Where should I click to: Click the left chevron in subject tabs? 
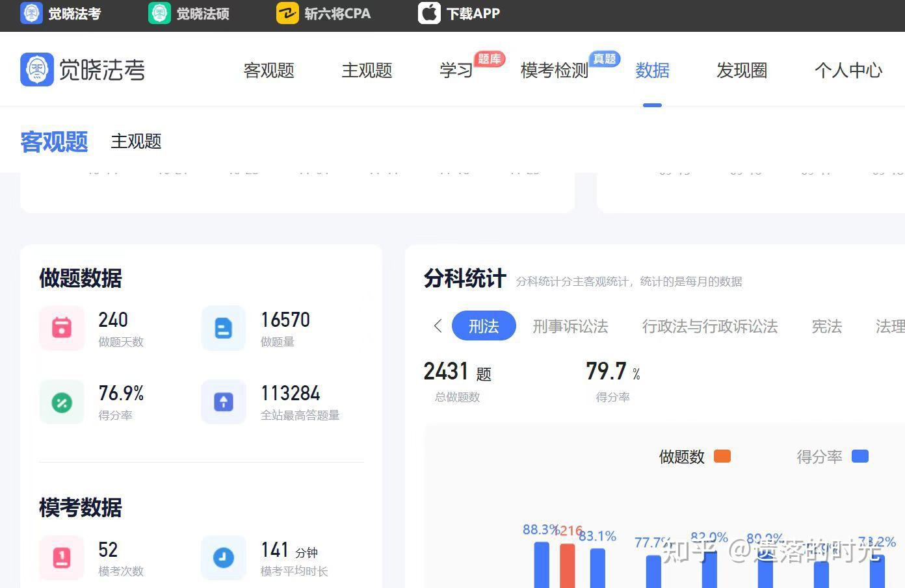coord(438,326)
